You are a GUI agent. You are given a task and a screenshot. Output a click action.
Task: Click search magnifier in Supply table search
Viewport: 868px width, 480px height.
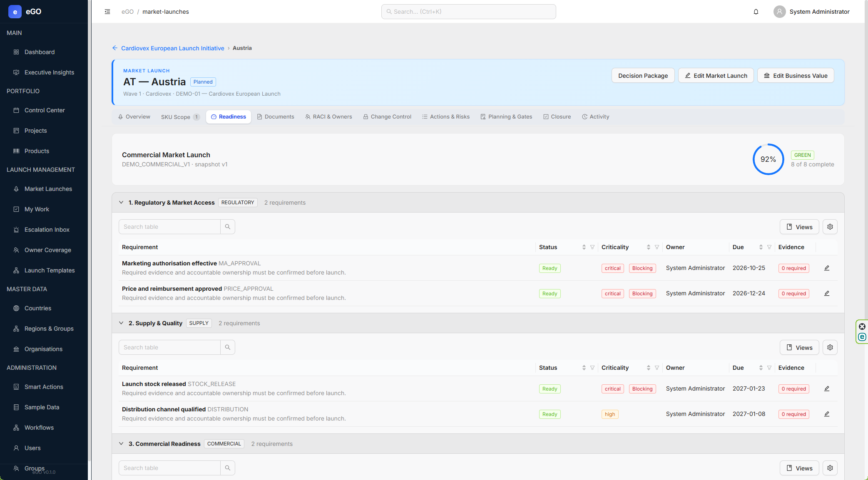coord(228,347)
